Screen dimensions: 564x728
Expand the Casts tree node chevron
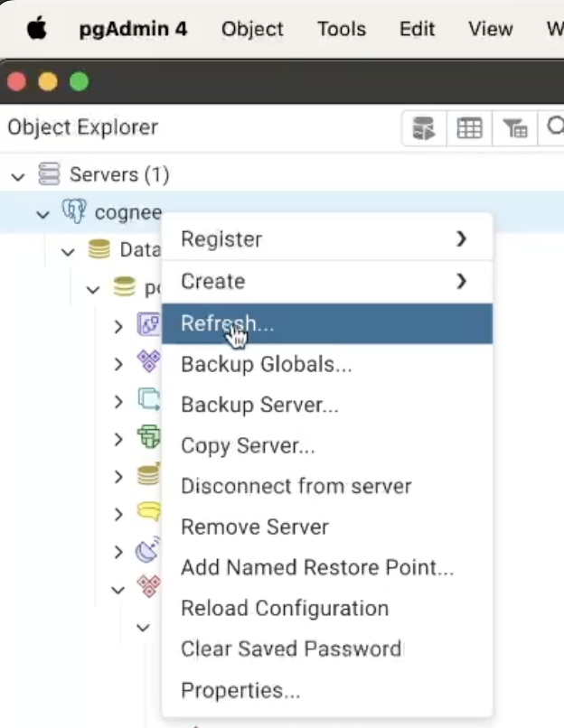(118, 327)
